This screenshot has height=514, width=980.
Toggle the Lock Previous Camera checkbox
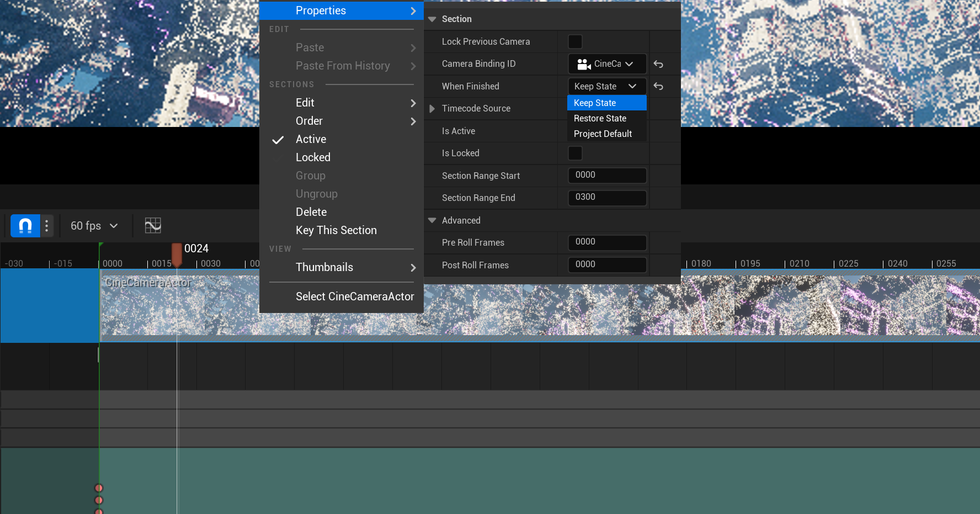(575, 41)
